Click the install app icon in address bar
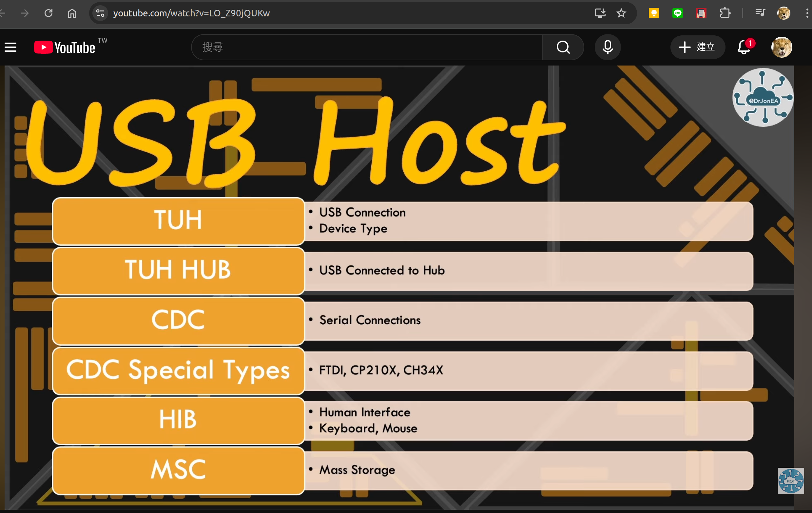812x513 pixels. [600, 13]
